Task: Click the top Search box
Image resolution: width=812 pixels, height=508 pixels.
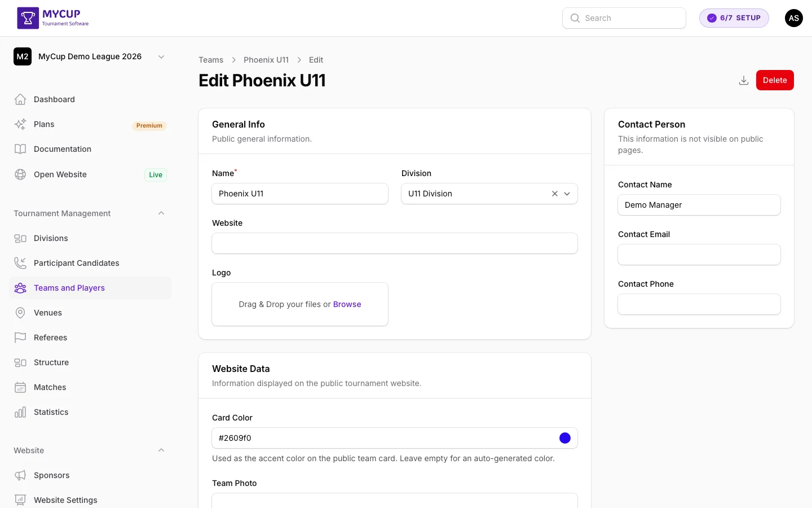Action: [x=624, y=18]
